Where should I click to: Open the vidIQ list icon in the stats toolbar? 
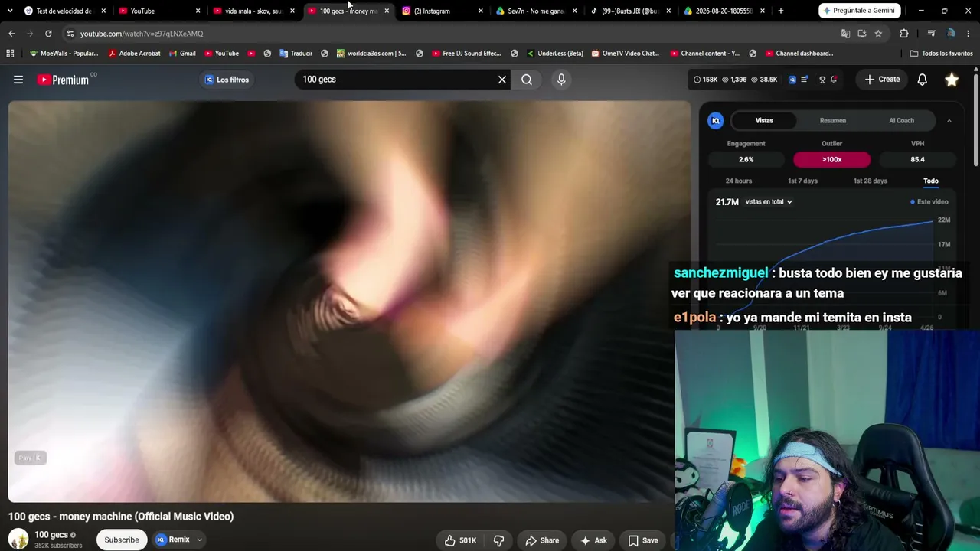805,80
